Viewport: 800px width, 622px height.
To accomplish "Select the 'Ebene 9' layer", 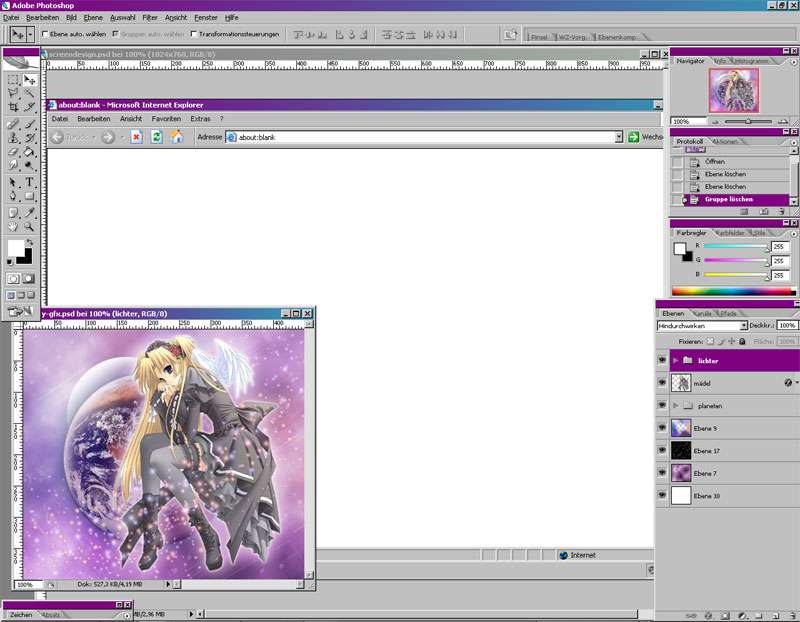I will pos(735,428).
